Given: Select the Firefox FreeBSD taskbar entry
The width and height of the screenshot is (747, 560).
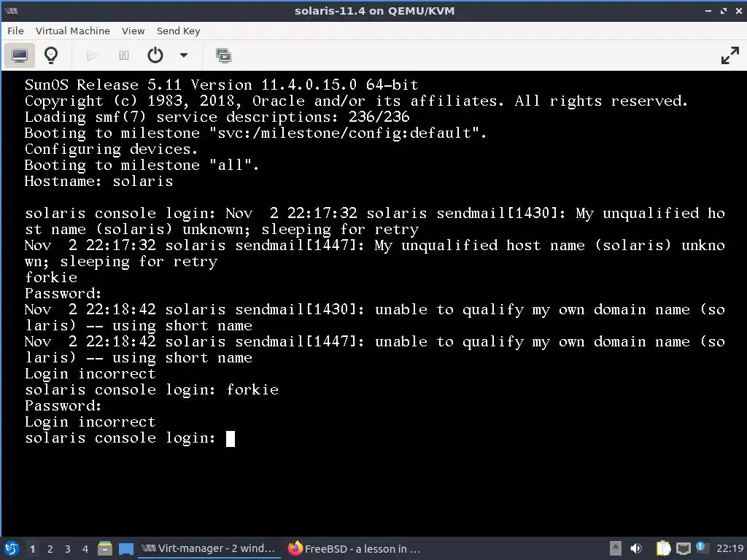Looking at the screenshot, I should coord(354,548).
